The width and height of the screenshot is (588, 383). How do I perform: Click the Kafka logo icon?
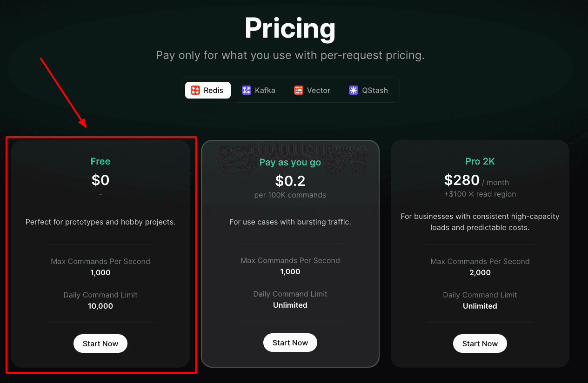point(247,90)
